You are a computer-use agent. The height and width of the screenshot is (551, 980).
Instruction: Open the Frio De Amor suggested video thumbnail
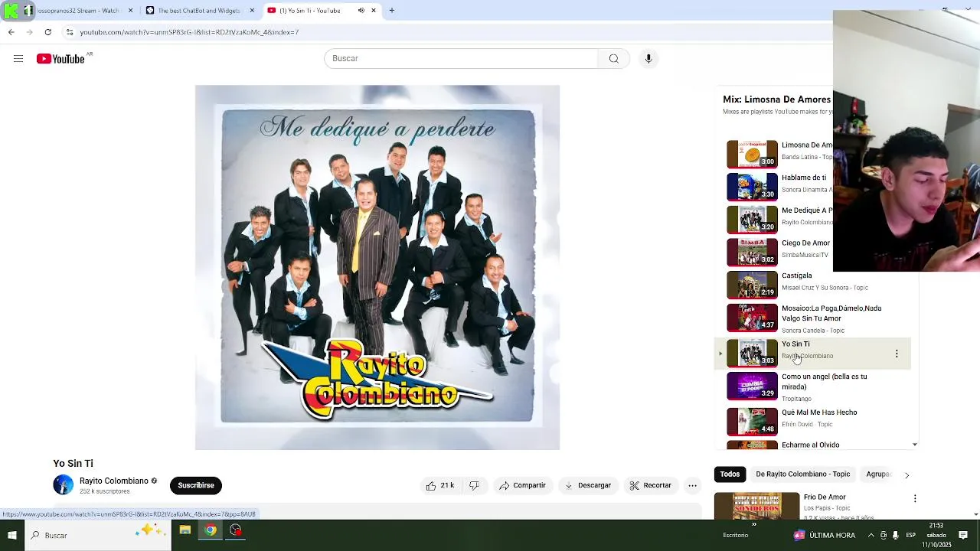point(756,506)
